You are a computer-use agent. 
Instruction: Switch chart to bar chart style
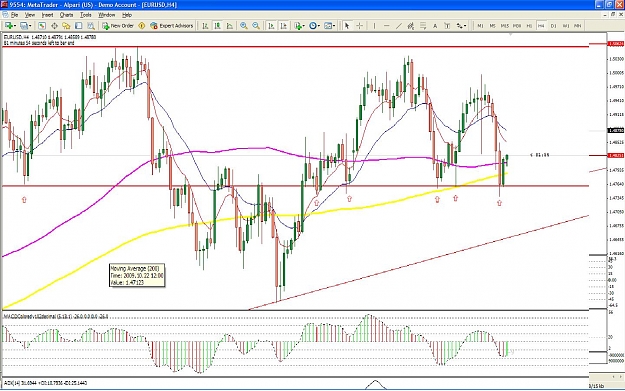[205, 26]
